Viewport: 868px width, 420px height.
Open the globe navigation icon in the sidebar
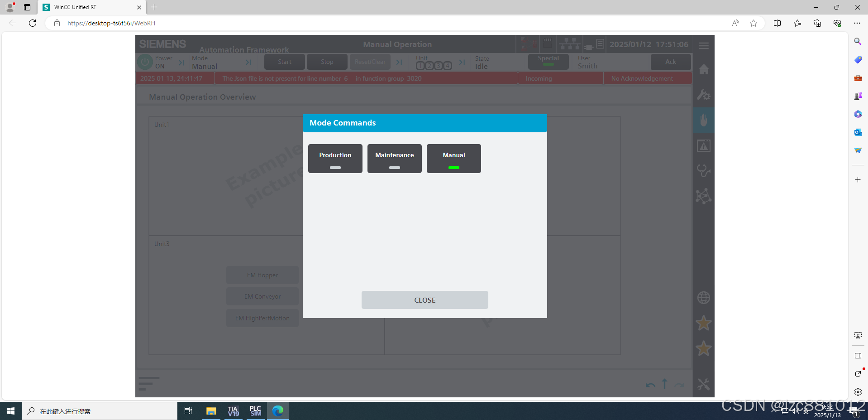coord(703,298)
